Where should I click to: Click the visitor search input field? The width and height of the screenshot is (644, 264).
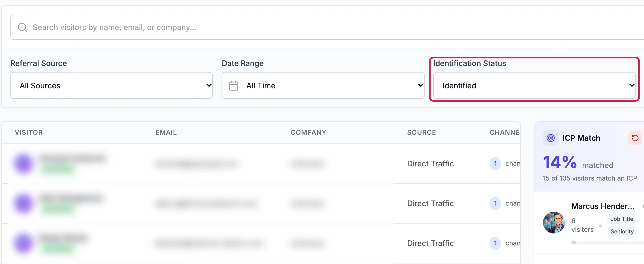coord(327,27)
